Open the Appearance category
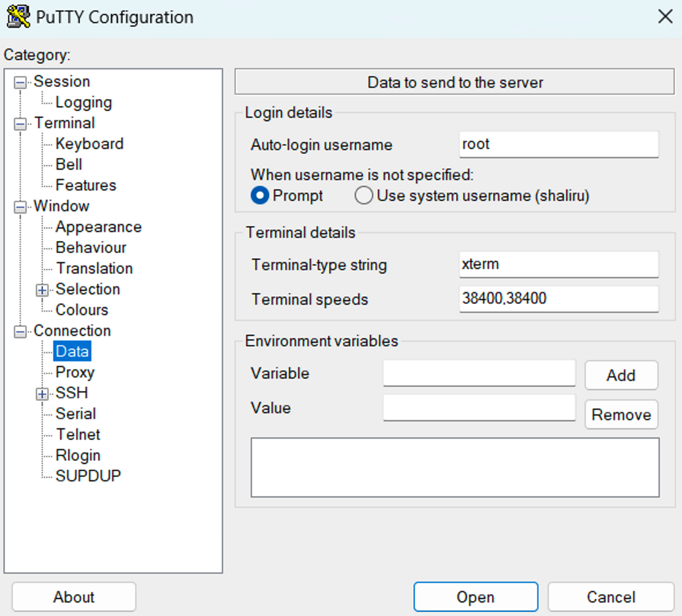Screen dimensions: 682x616 [98, 227]
